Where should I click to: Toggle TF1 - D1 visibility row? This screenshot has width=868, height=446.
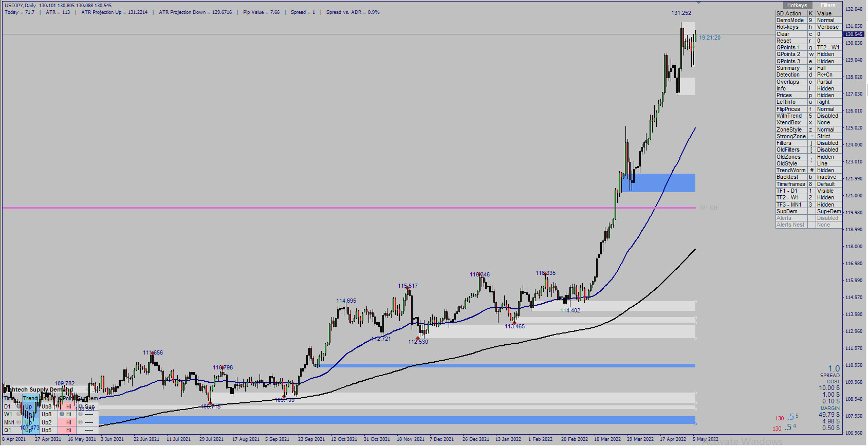[x=808, y=191]
